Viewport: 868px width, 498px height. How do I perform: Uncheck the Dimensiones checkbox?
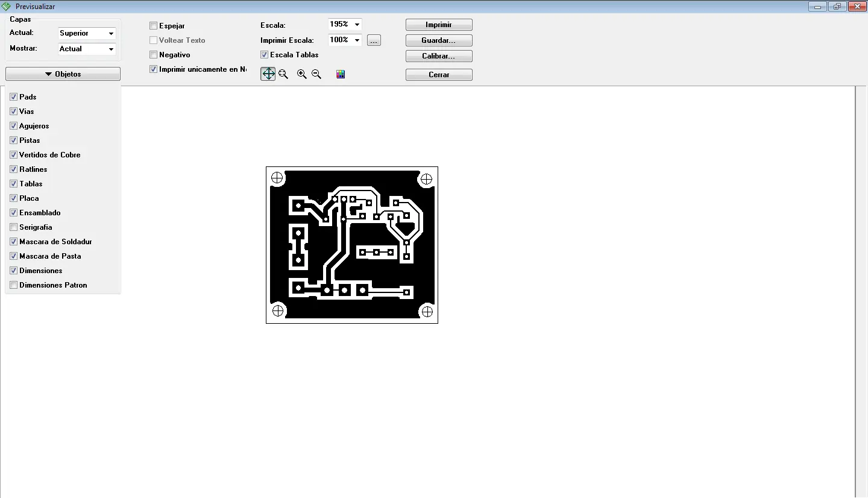tap(13, 271)
